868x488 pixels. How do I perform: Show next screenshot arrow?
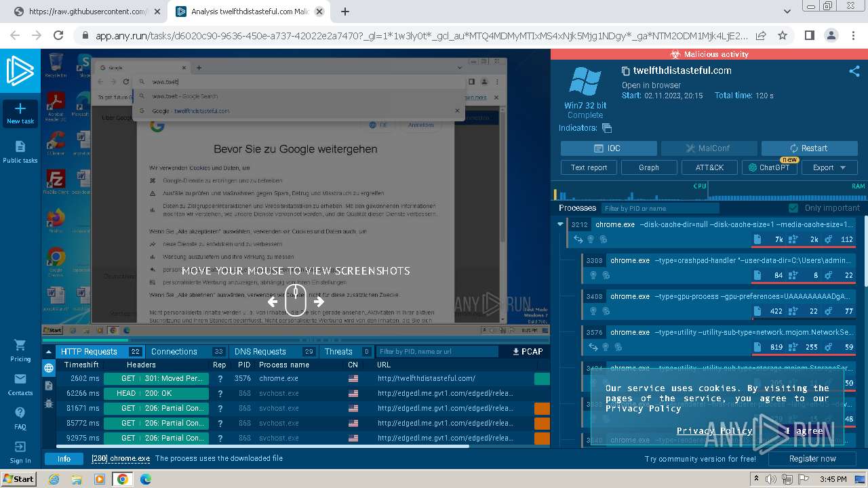319,302
